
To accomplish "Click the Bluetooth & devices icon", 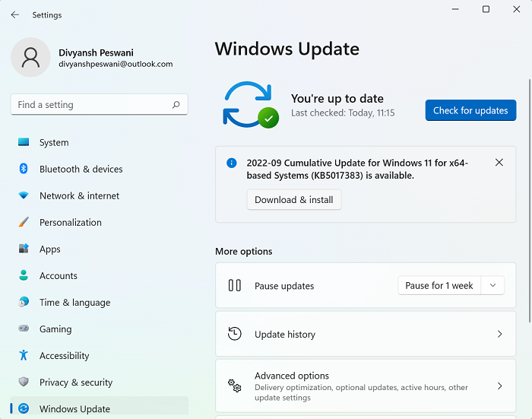I will click(x=24, y=169).
